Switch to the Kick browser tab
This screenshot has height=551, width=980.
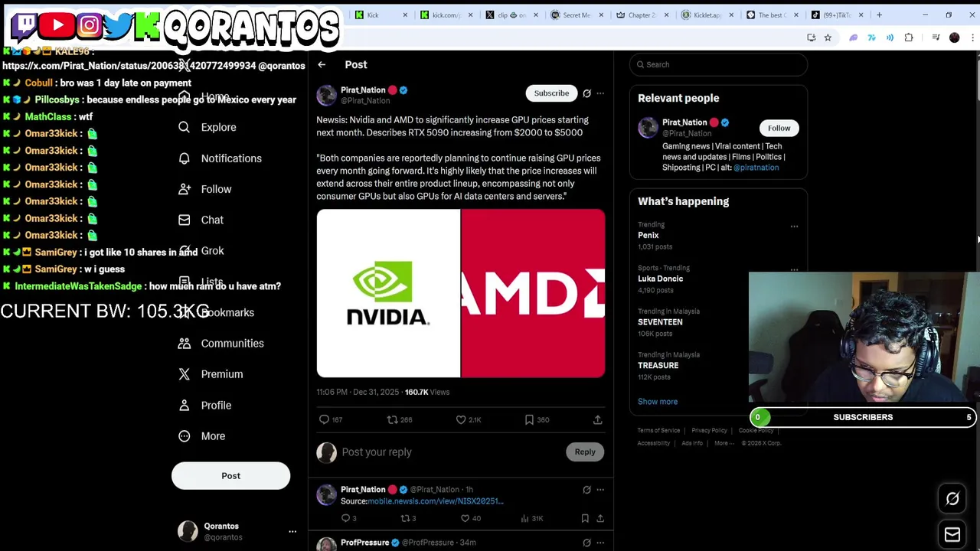pyautogui.click(x=379, y=15)
